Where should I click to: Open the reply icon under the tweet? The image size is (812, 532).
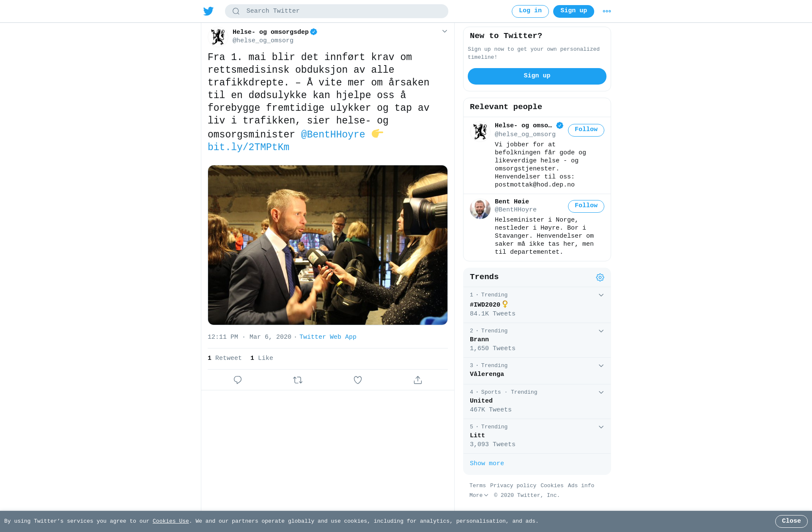click(238, 380)
